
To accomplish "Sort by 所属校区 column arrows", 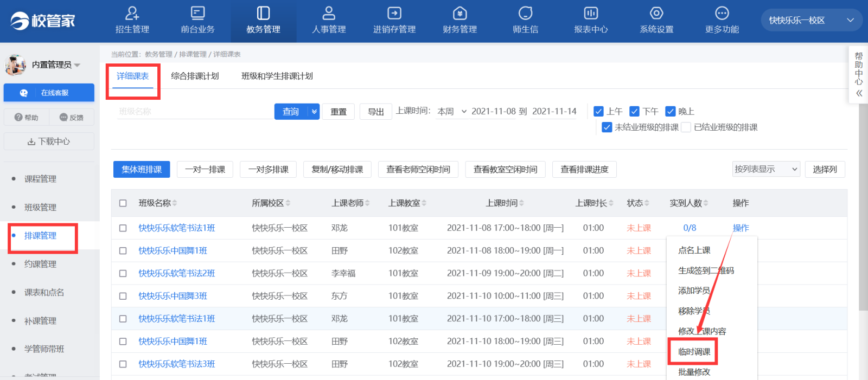I will coord(288,203).
